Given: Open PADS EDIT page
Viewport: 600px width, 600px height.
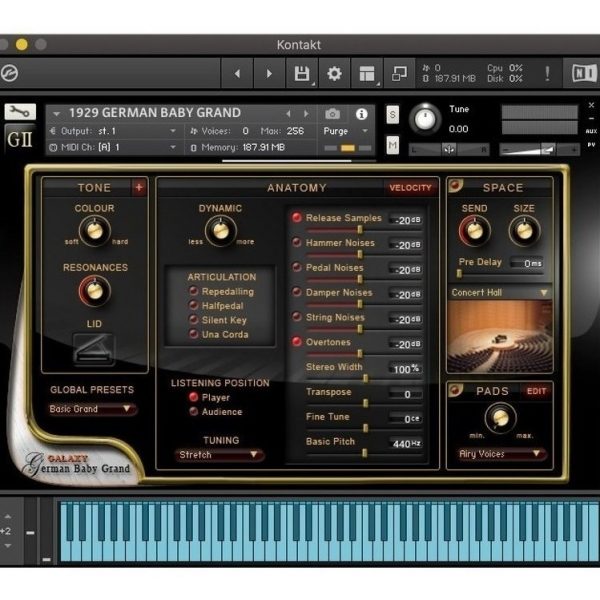Looking at the screenshot, I should click(x=536, y=391).
